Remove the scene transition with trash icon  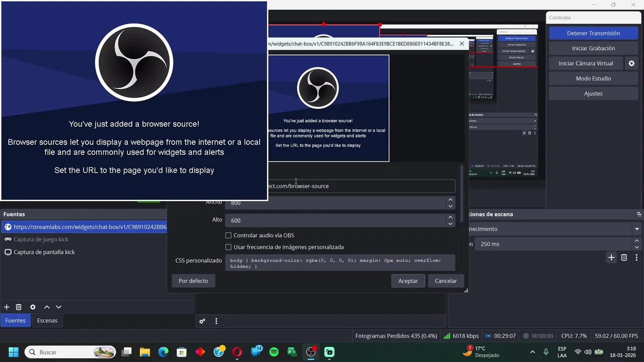click(x=624, y=257)
